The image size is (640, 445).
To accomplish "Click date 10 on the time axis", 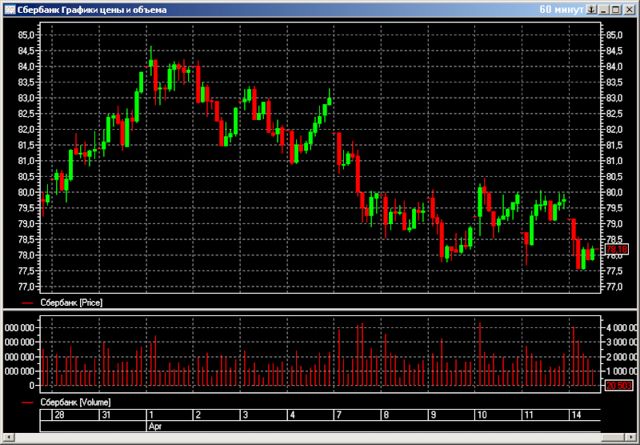I will tap(481, 414).
